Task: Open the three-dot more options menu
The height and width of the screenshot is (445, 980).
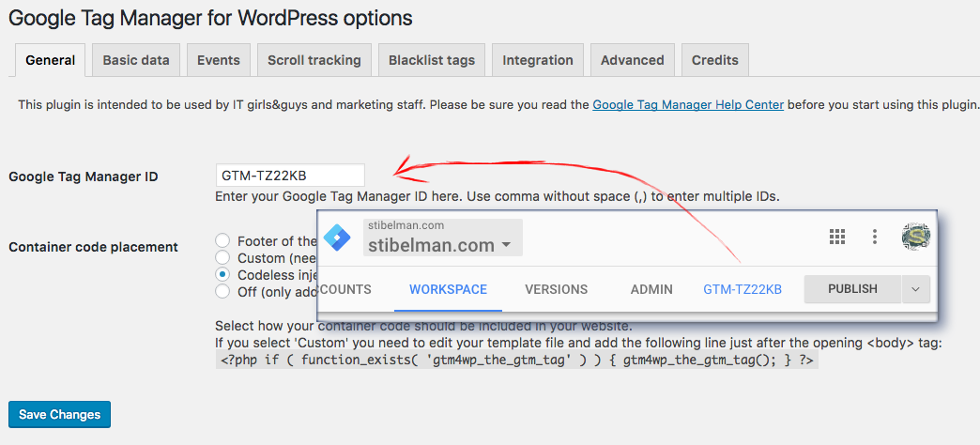Action: (875, 237)
